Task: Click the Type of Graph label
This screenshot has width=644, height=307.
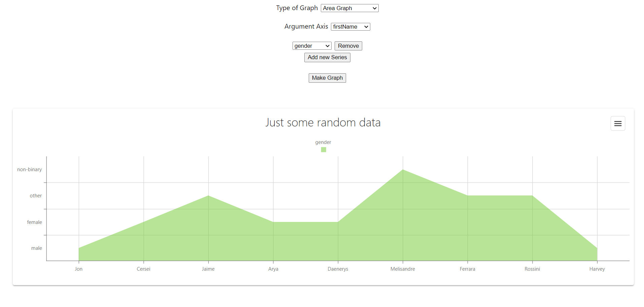Action: click(297, 8)
